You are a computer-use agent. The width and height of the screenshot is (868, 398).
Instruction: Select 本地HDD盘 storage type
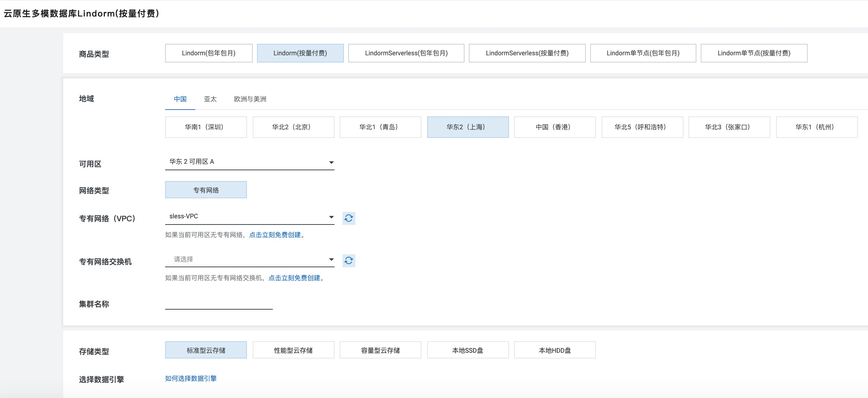(x=555, y=350)
